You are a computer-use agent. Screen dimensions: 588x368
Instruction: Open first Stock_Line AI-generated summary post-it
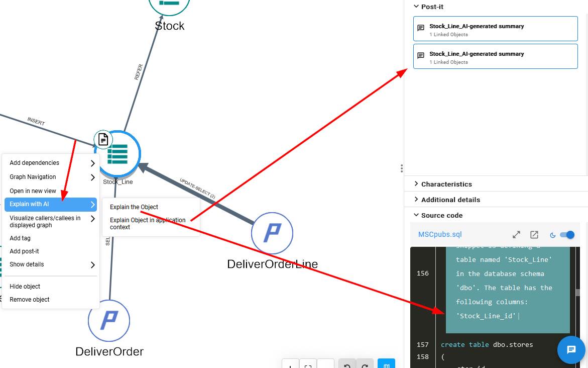(495, 29)
